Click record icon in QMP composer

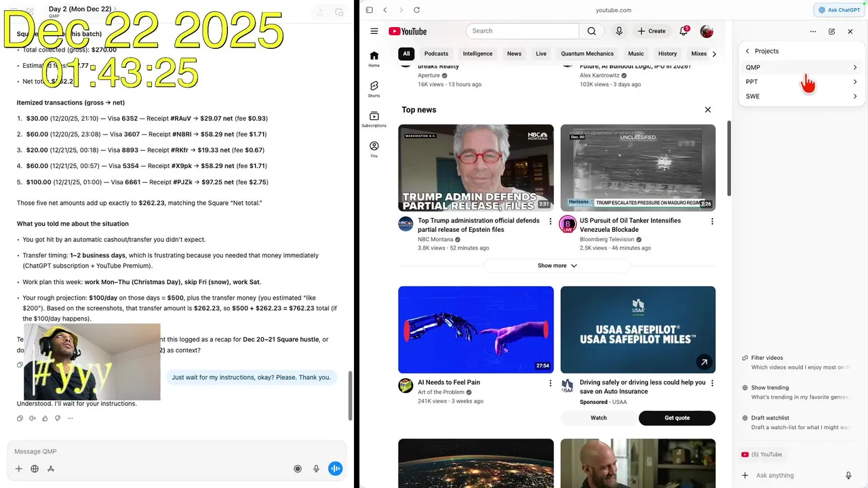(x=298, y=468)
